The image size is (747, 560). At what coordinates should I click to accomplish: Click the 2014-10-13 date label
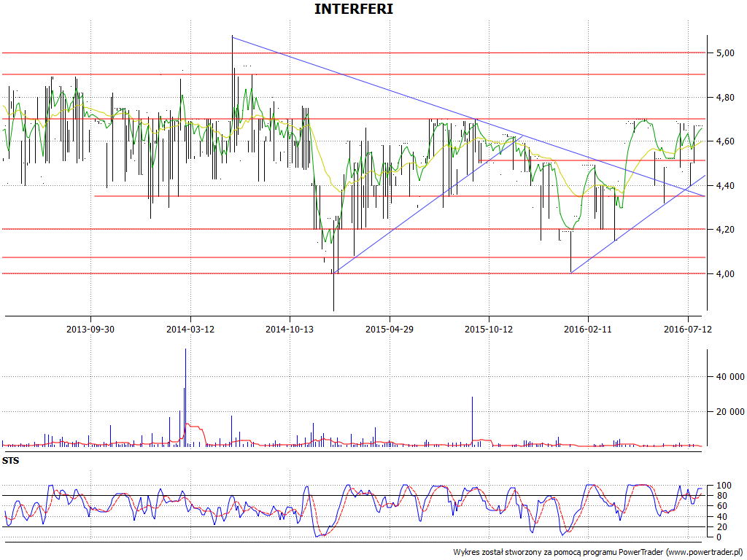coord(290,329)
